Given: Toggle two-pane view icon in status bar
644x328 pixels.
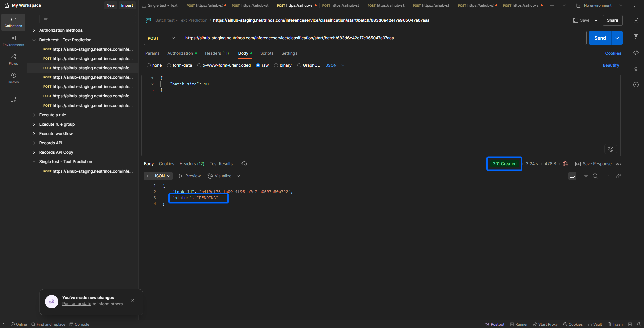Looking at the screenshot, I should coord(630,324).
